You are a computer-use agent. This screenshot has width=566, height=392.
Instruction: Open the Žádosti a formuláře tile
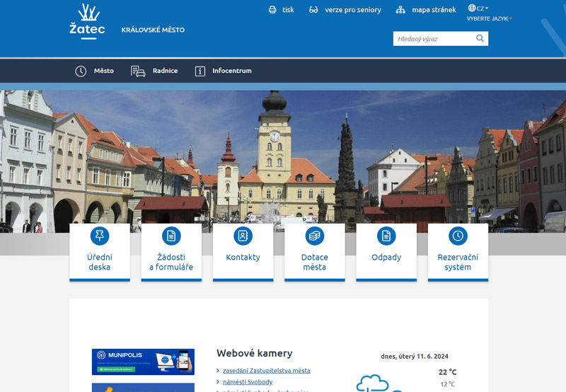pyautogui.click(x=171, y=253)
